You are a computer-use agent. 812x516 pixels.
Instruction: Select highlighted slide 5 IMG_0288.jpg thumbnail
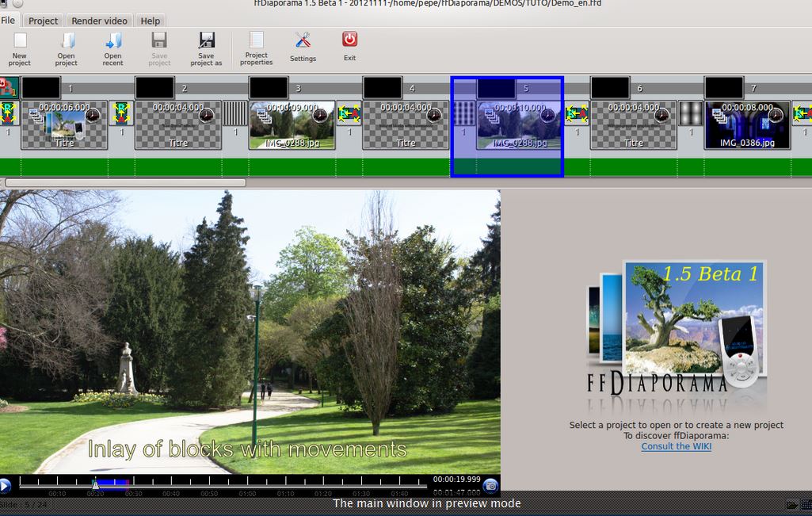point(520,125)
